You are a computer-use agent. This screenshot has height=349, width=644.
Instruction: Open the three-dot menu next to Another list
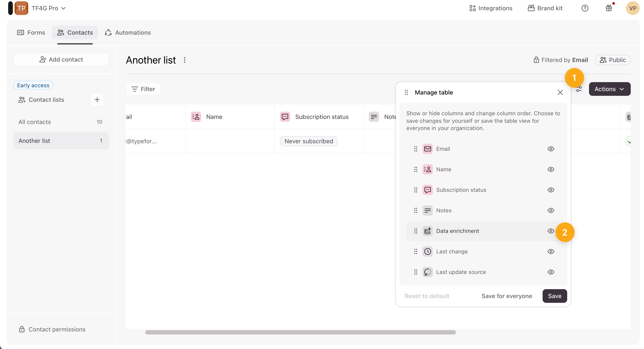pyautogui.click(x=184, y=60)
